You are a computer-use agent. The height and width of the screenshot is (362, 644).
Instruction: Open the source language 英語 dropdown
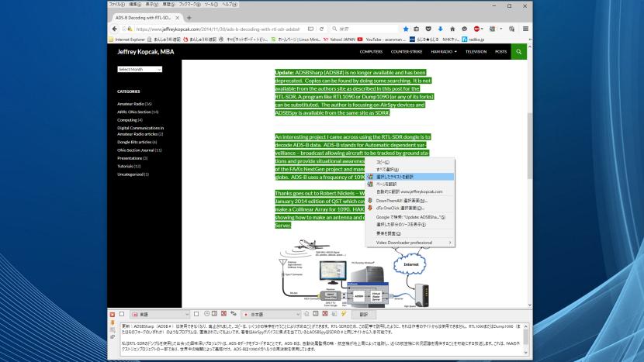160,315
